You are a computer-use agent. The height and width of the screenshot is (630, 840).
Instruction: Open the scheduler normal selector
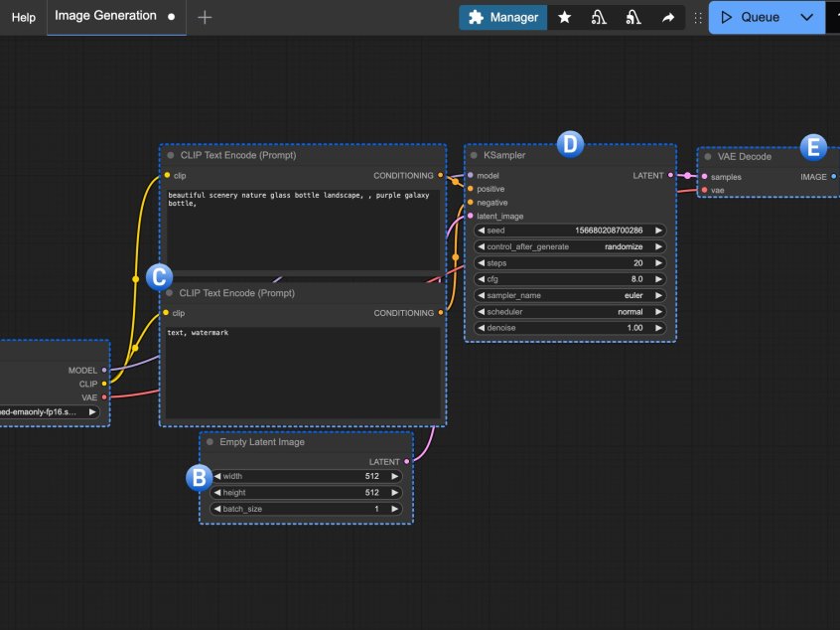pyautogui.click(x=570, y=311)
